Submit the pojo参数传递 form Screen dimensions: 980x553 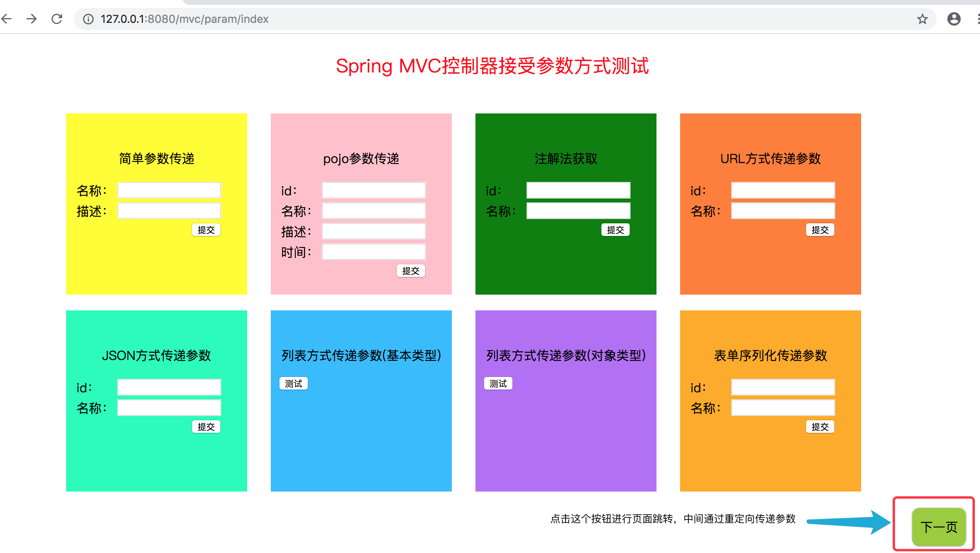(x=411, y=271)
